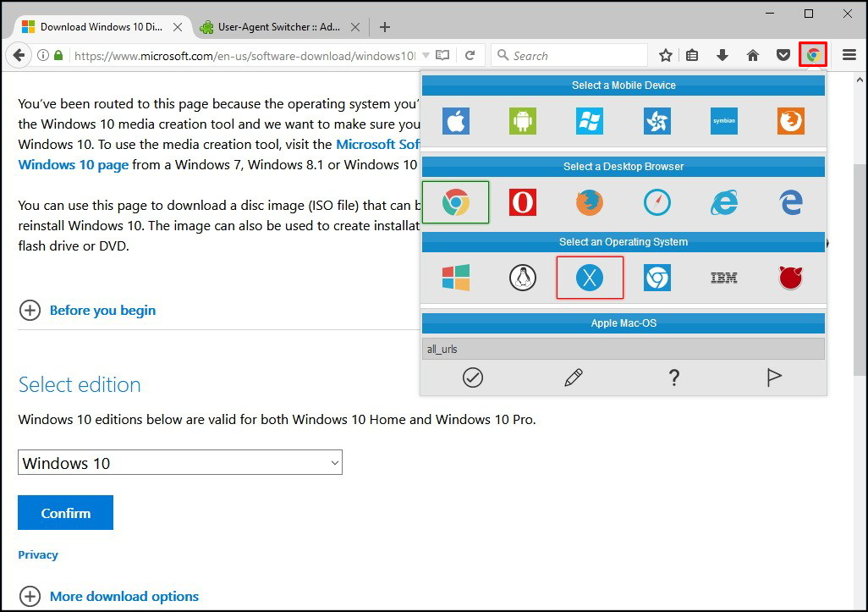
Task: Bookmark this page with the star icon
Action: [666, 55]
